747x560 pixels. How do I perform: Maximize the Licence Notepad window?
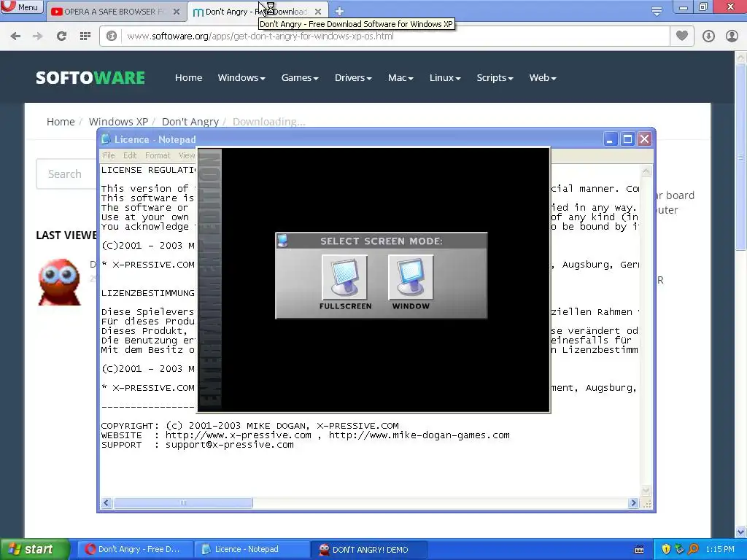[x=627, y=139]
